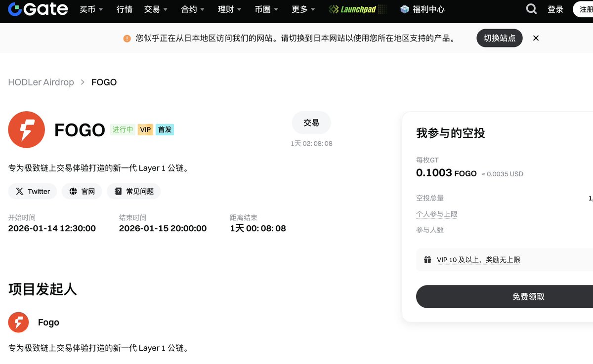593x364 pixels.
Task: Click the large FOGO logo
Action: tap(27, 129)
